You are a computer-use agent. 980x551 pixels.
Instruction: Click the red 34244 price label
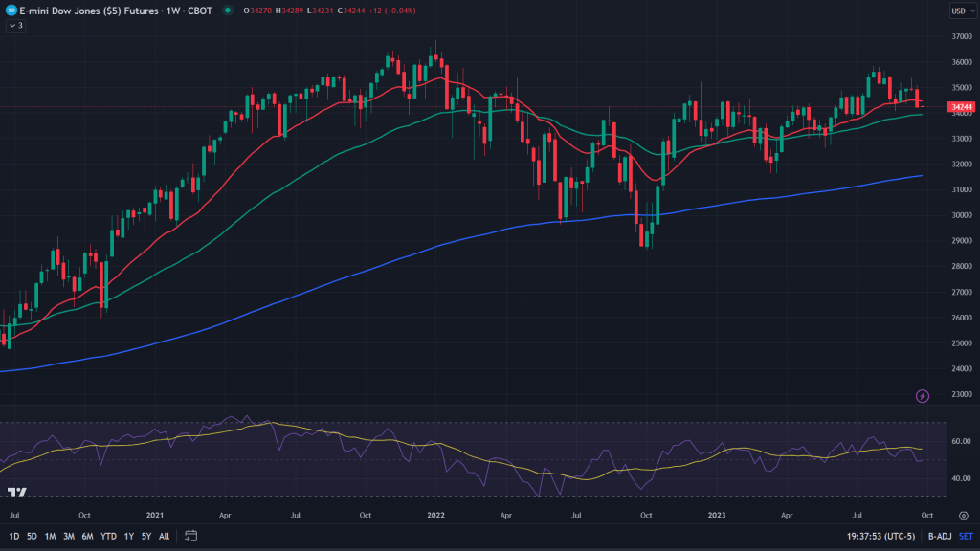961,108
